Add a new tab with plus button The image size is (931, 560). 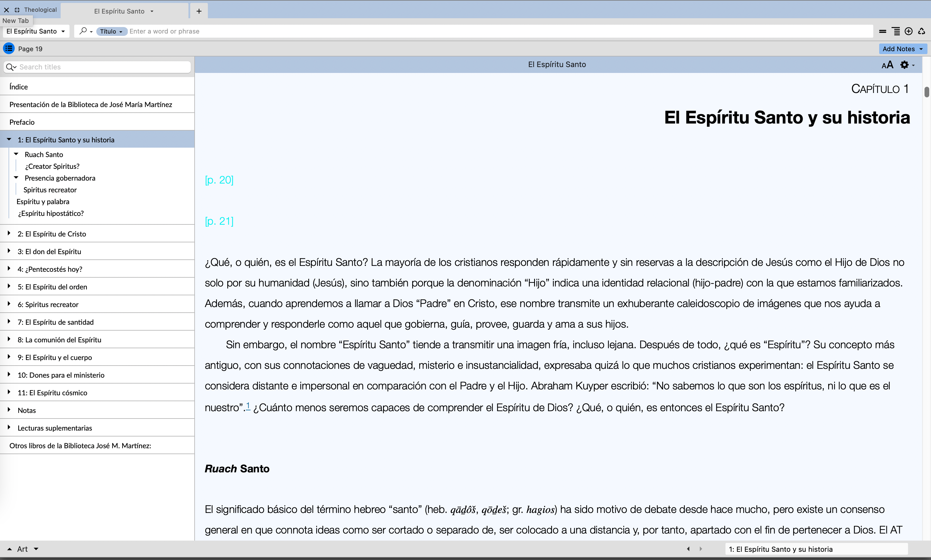199,11
